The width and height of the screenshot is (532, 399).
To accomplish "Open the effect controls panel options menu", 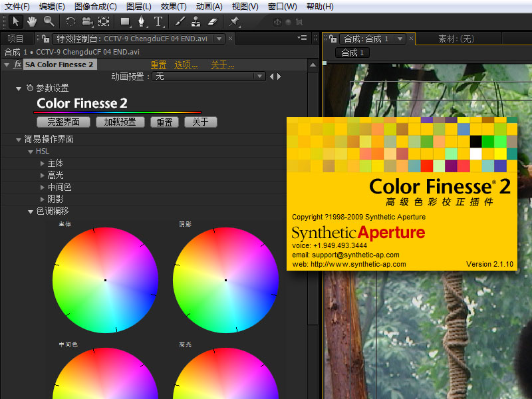I will point(302,38).
